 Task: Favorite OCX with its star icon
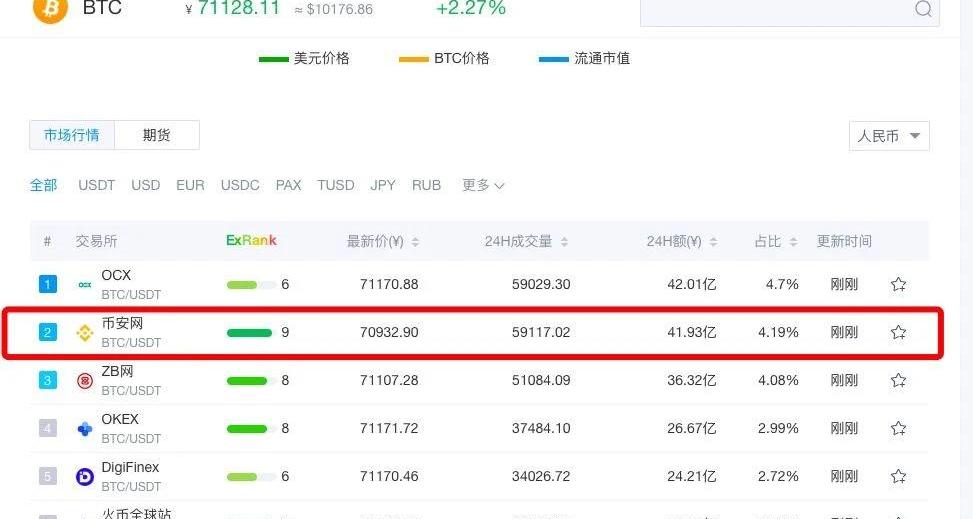tap(898, 284)
